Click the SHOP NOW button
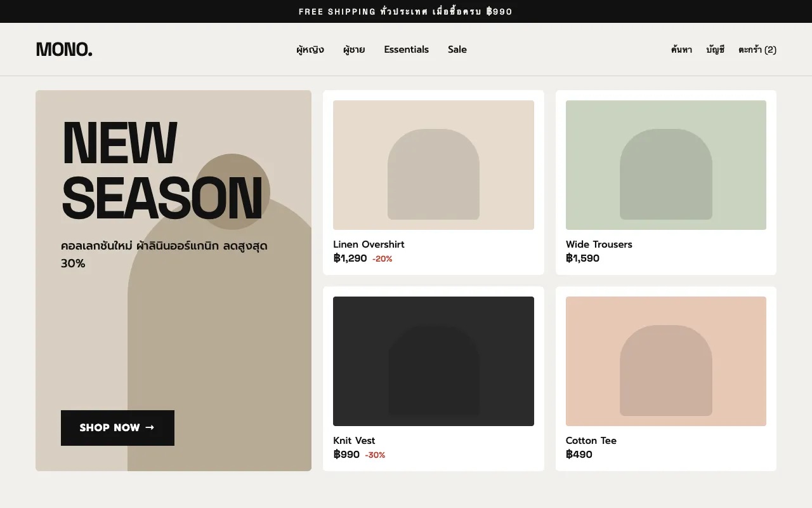 (x=117, y=428)
